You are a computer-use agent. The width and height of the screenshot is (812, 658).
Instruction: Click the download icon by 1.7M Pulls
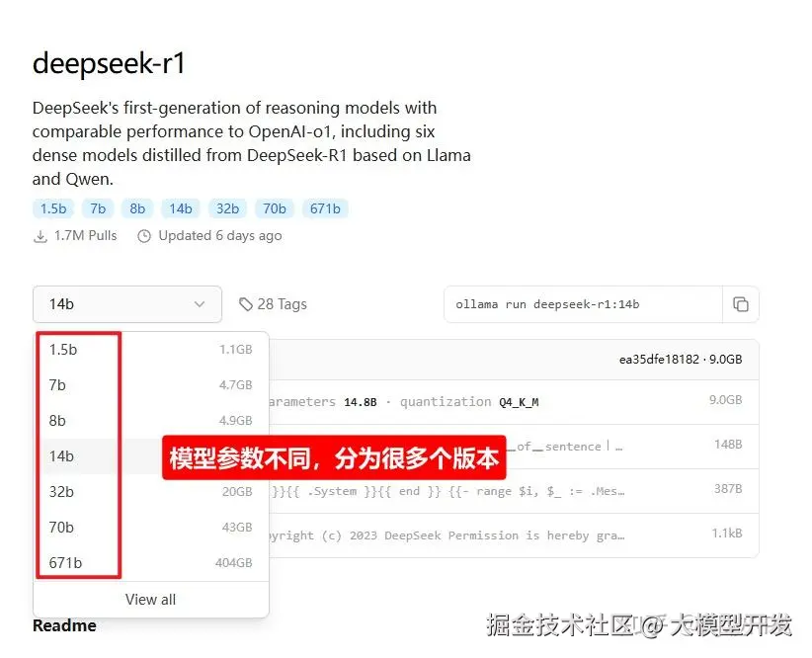tap(40, 236)
